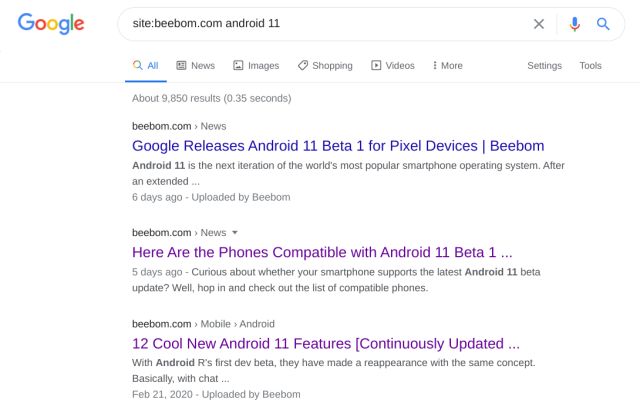
Task: Click the Shopping tag icon
Action: coord(302,65)
